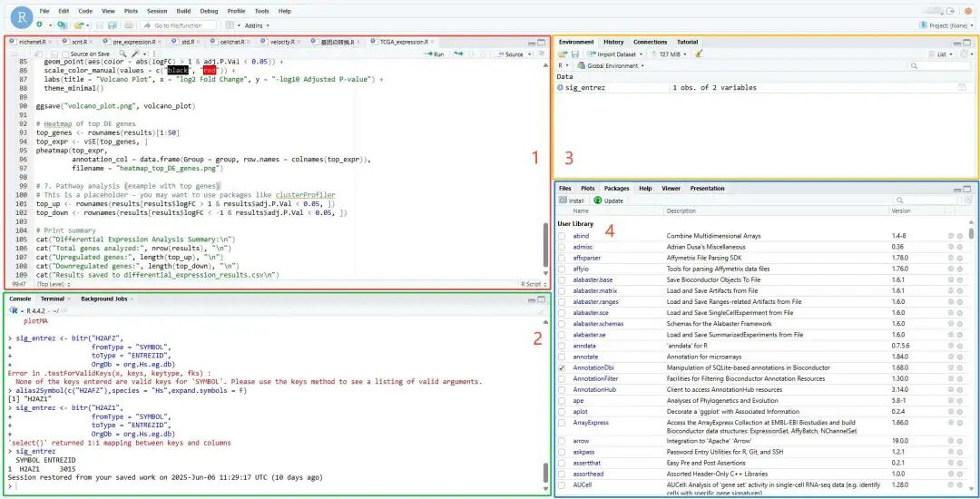Open the Session menu
This screenshot has width=980, height=499.
(x=157, y=11)
